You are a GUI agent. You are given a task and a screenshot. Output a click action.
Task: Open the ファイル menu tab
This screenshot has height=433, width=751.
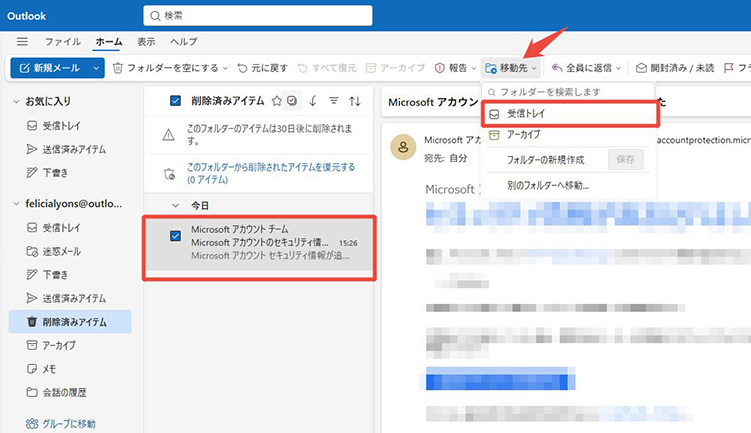coord(63,42)
